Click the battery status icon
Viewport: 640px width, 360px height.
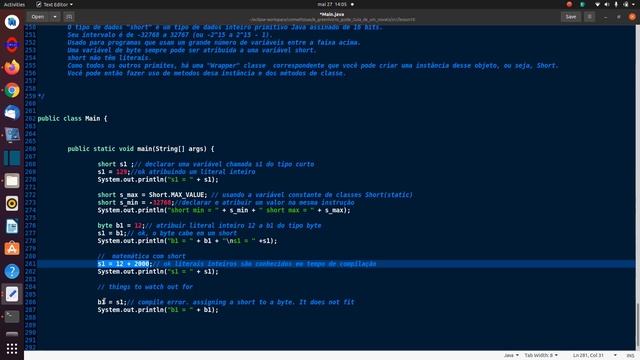pos(626,4)
